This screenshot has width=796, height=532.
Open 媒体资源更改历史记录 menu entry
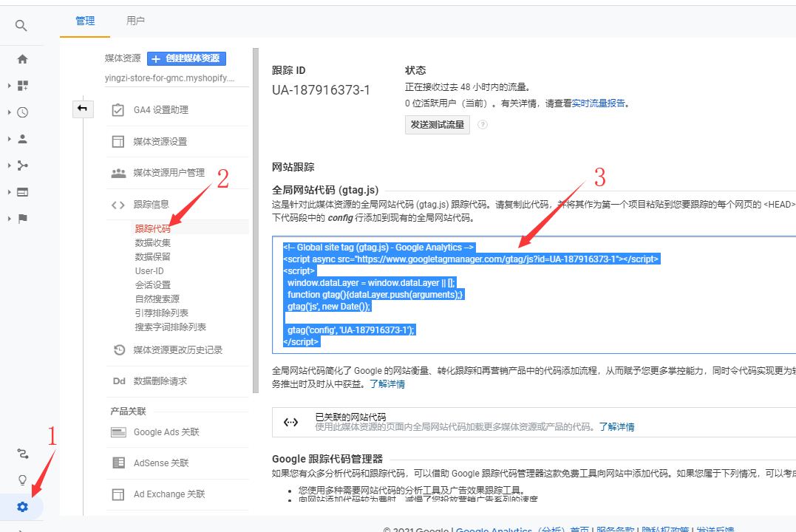pos(177,349)
